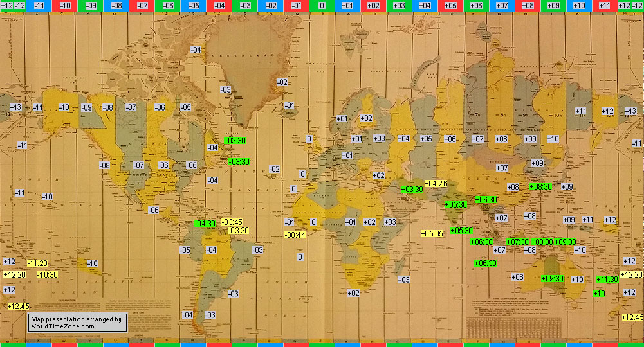Select the yellow -10:30 label in the Pacific
This screenshot has width=644, height=347.
tap(47, 275)
